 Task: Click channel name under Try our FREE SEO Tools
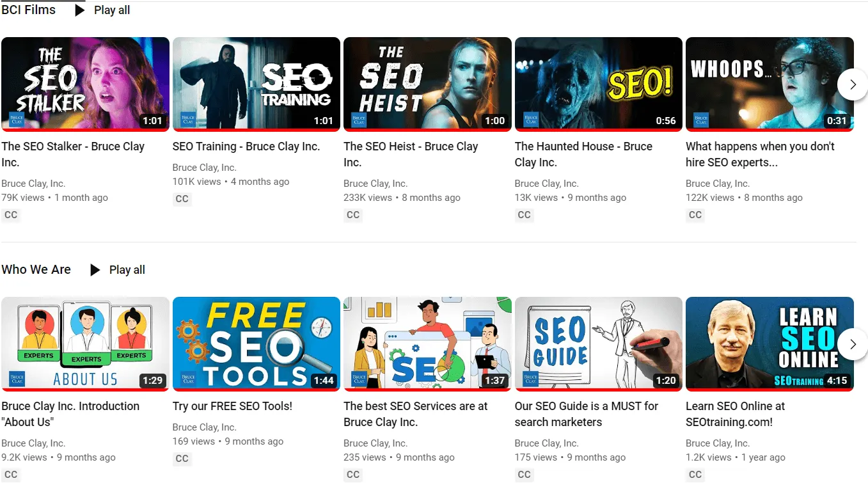tap(205, 427)
